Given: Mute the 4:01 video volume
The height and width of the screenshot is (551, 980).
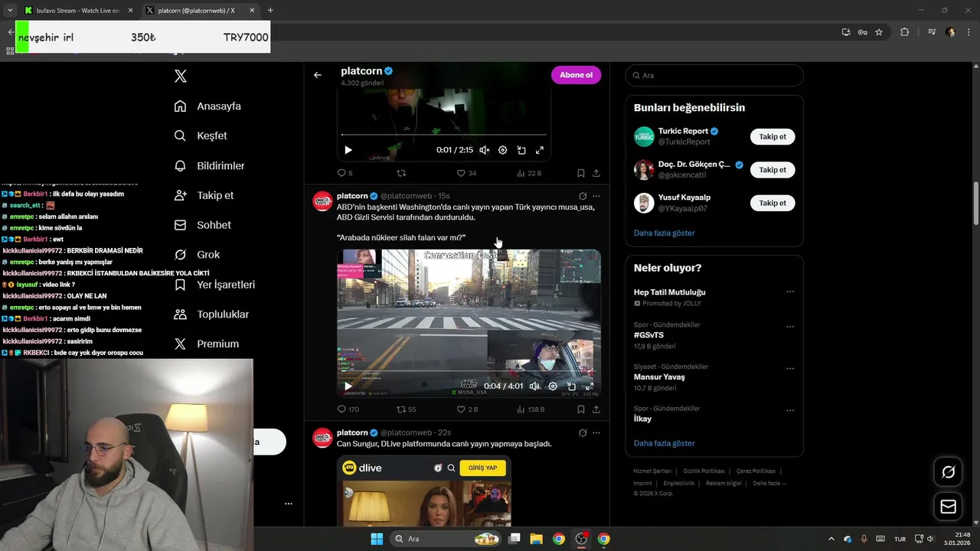Looking at the screenshot, I should (x=534, y=386).
